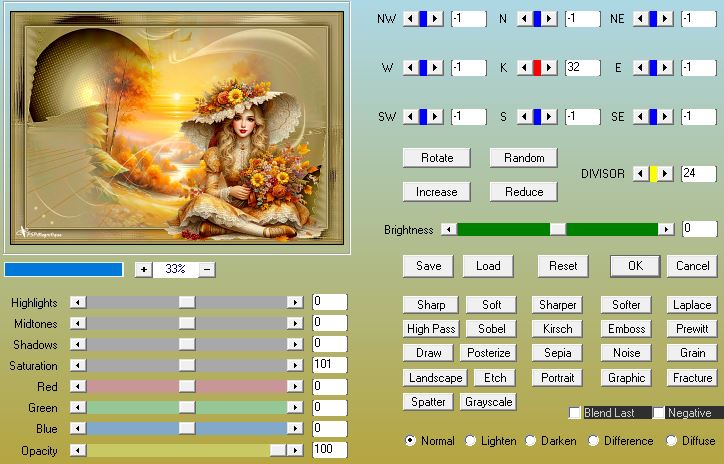The image size is (724, 464).
Task: Choose the Difference radio option
Action: point(594,440)
